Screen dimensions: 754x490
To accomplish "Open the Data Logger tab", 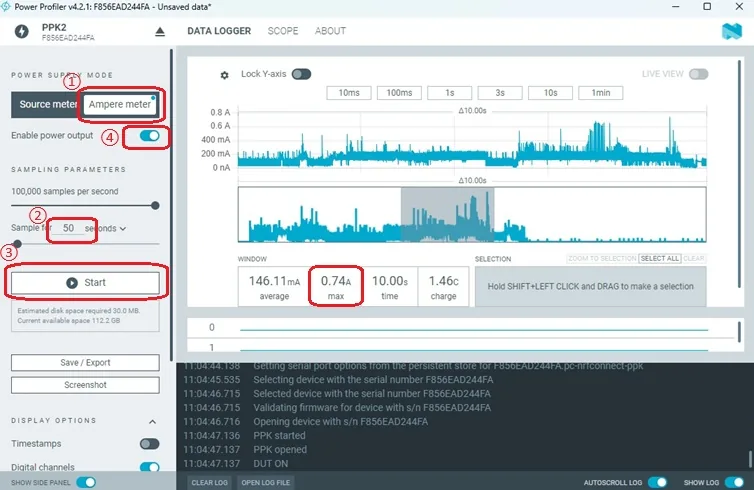I will tap(219, 31).
